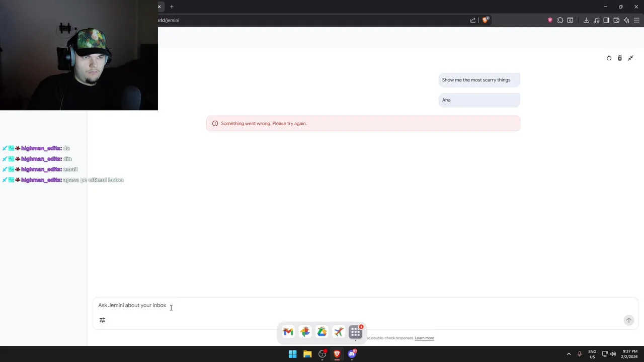Select the 'Aha' chat message

[x=479, y=100]
